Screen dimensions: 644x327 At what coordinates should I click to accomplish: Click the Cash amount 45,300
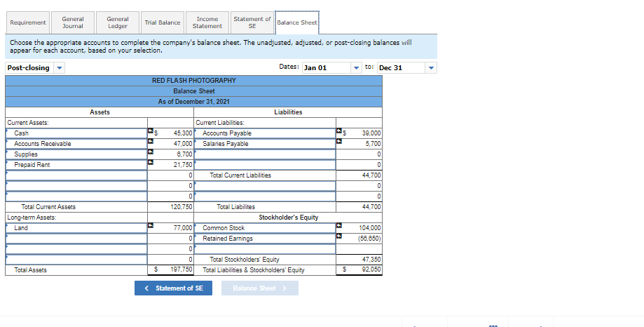point(183,133)
